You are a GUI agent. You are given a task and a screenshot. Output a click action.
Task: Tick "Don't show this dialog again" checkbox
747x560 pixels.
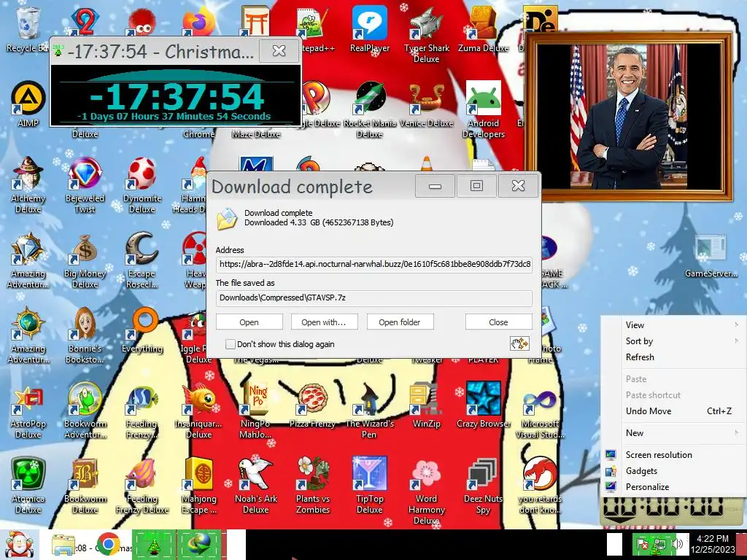[230, 344]
